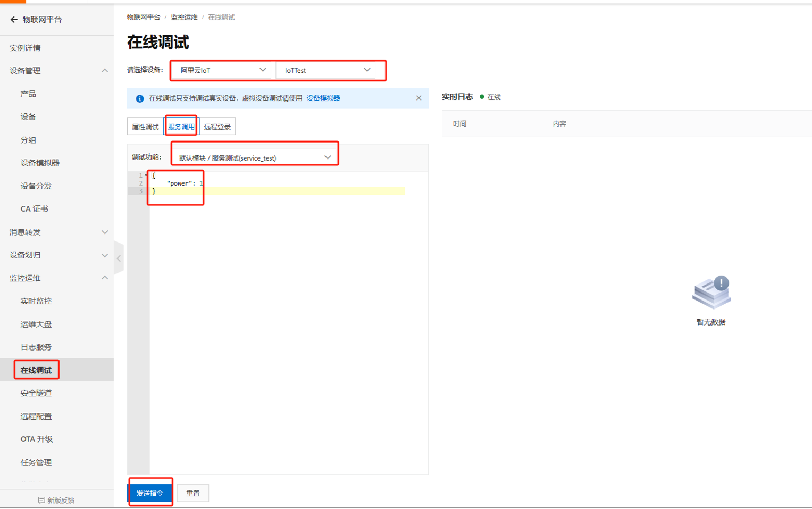Click the 重置 button

point(192,493)
